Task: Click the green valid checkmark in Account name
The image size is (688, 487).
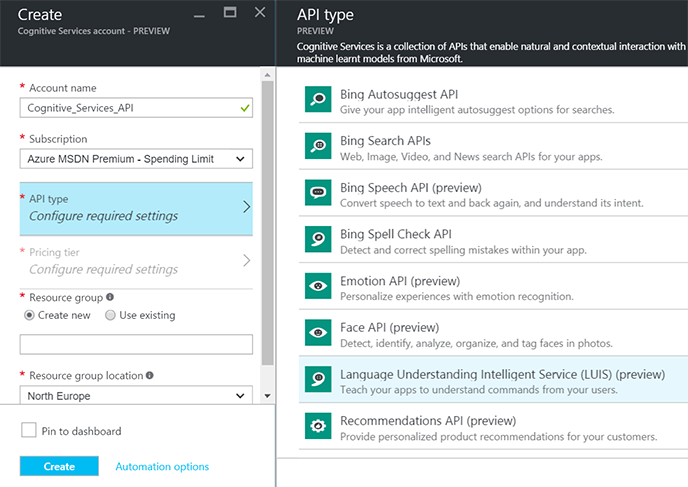Action: [245, 108]
